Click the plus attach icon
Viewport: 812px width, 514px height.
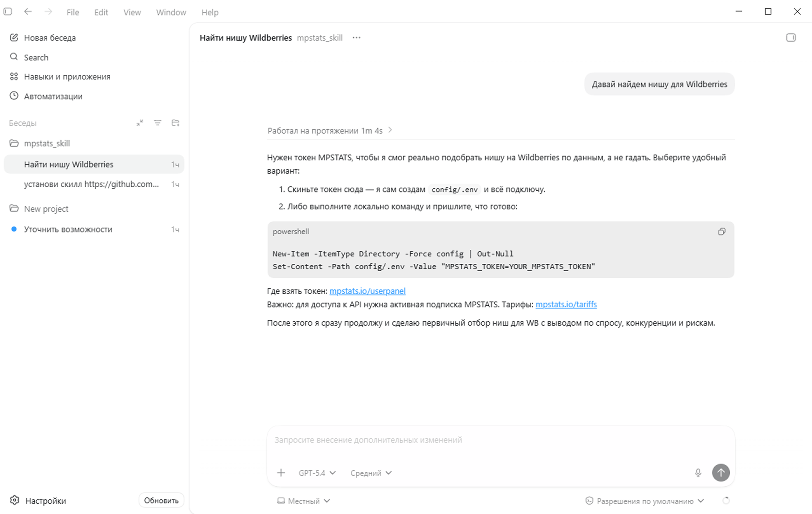[x=281, y=473]
